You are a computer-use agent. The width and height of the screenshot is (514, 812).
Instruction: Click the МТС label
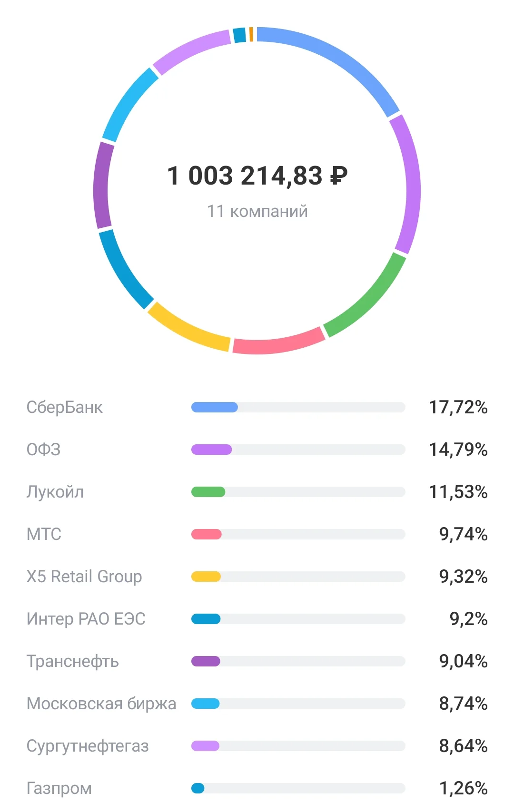point(44,534)
